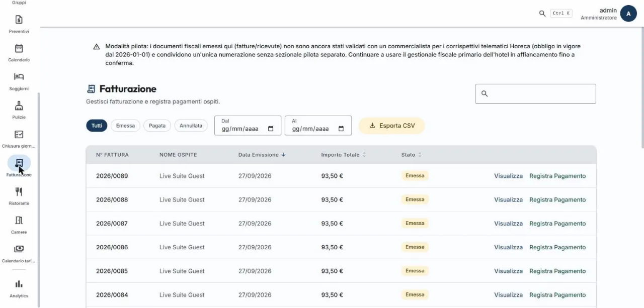This screenshot has height=308, width=644.
Task: Sort by Data Emissione column
Action: click(x=262, y=155)
